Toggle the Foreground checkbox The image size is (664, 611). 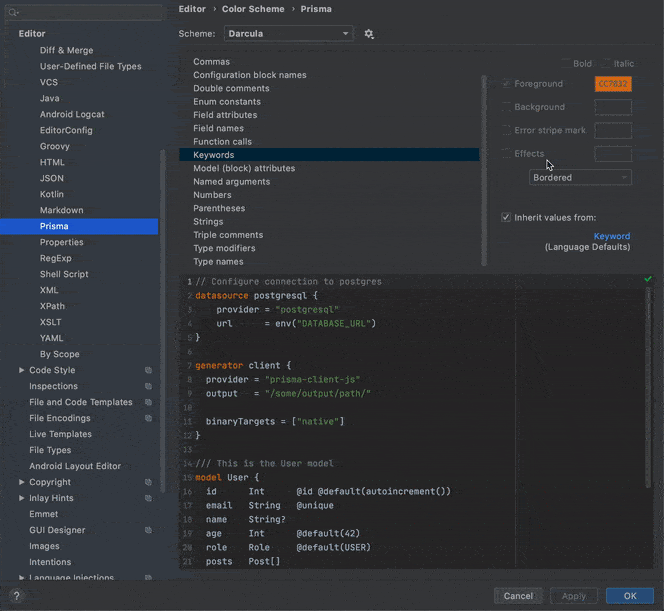point(506,84)
